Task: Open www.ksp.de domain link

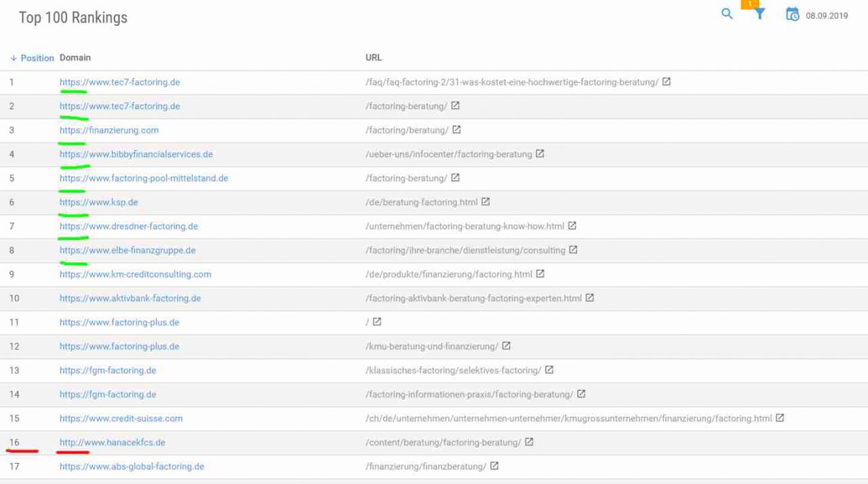Action: point(98,202)
